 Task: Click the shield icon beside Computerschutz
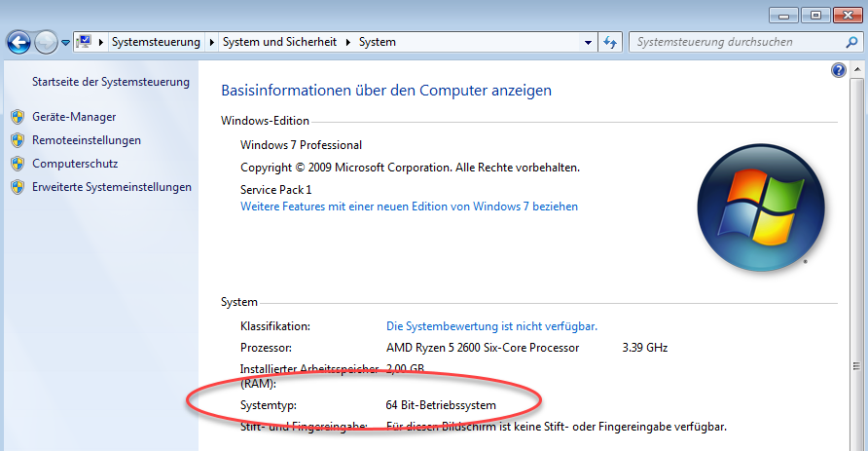tap(17, 164)
